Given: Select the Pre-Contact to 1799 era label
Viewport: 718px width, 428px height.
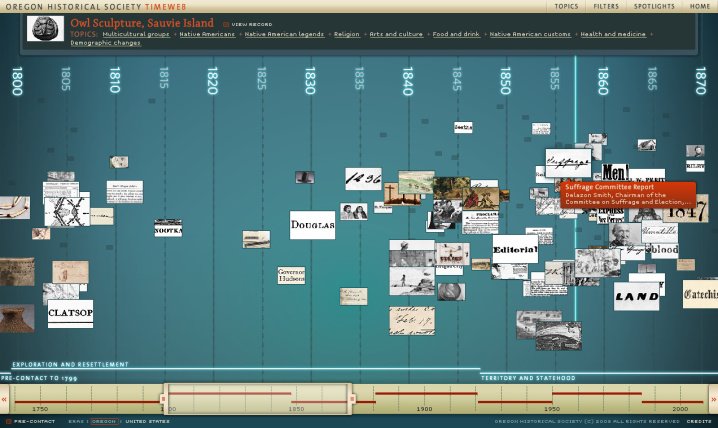Looking at the screenshot, I should coord(39,378).
